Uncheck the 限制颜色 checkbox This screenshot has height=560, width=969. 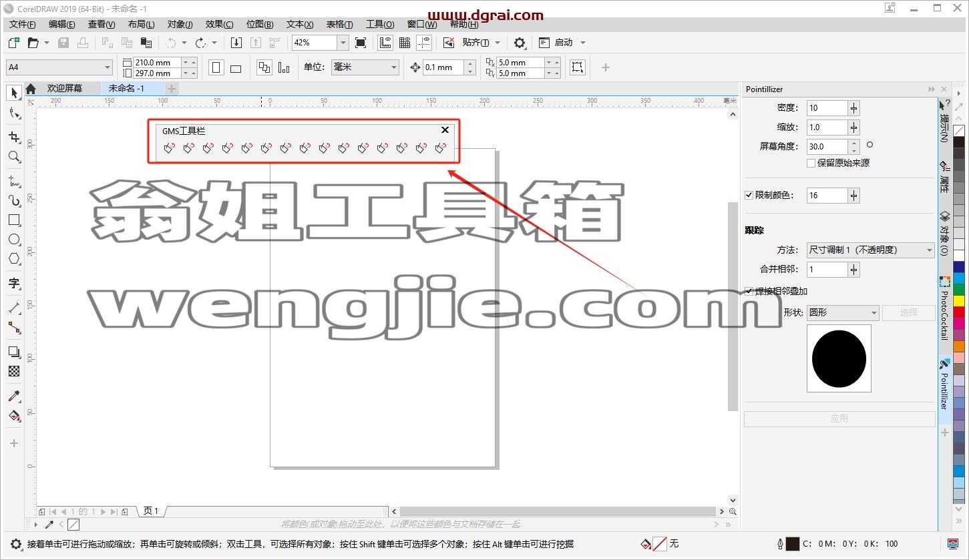(x=749, y=196)
